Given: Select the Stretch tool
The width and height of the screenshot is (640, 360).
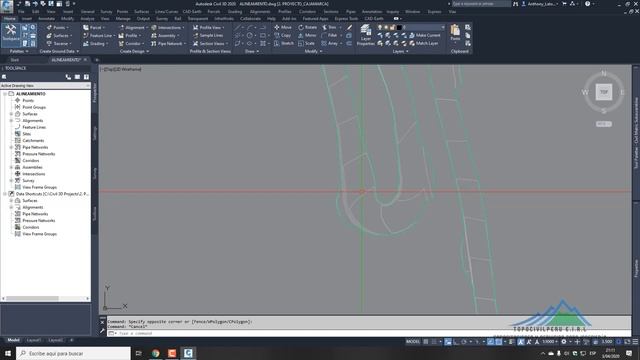Looking at the screenshot, I should 284,43.
